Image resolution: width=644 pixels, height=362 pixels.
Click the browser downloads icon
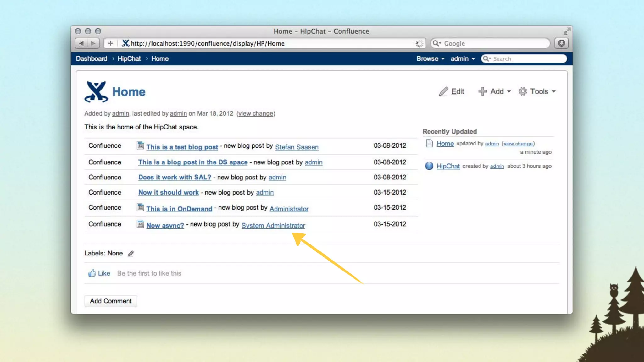561,43
